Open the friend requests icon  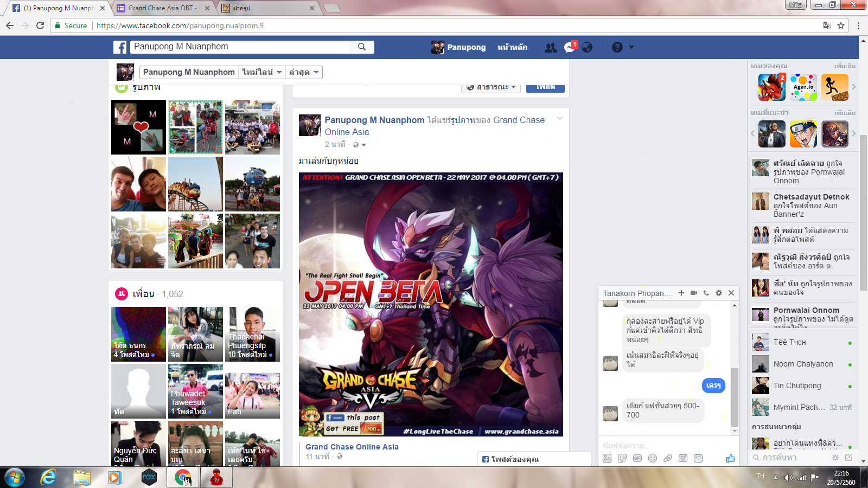[551, 48]
